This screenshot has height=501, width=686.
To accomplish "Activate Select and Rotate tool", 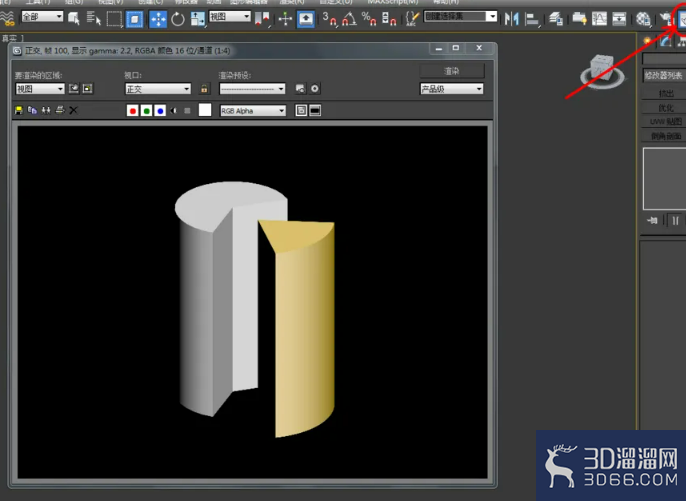I will tap(178, 19).
